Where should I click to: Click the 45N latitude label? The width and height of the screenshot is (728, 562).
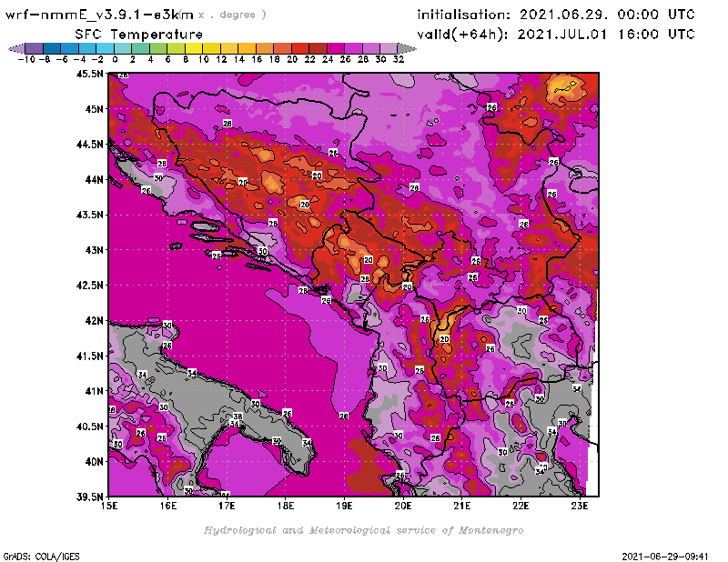(x=94, y=109)
